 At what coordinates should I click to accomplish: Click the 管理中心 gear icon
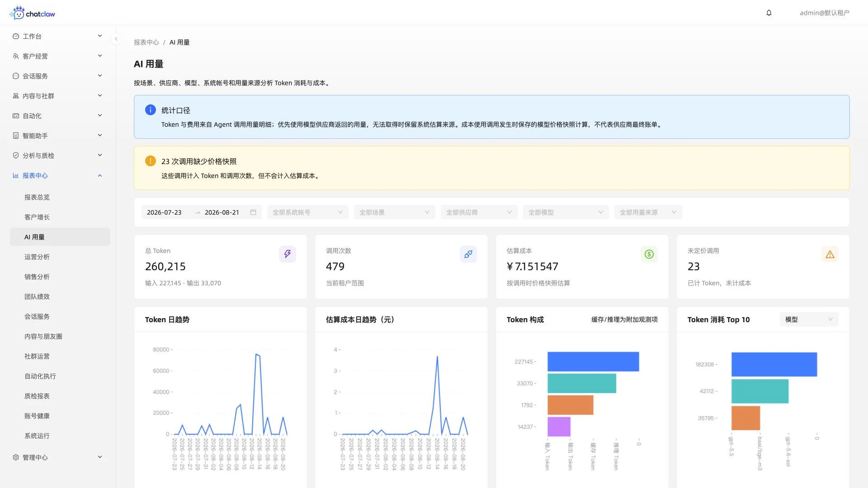pyautogui.click(x=16, y=457)
